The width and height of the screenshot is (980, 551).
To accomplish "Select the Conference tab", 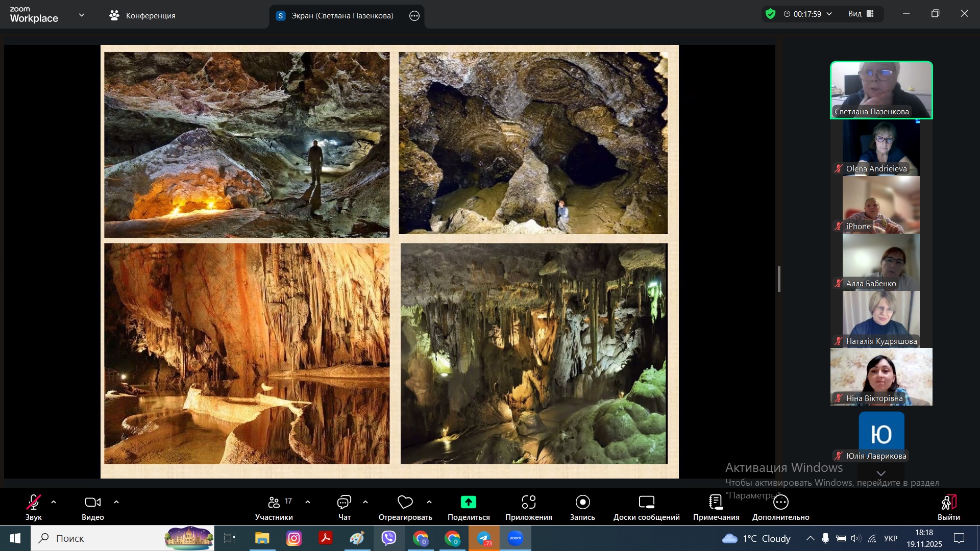I will click(142, 16).
